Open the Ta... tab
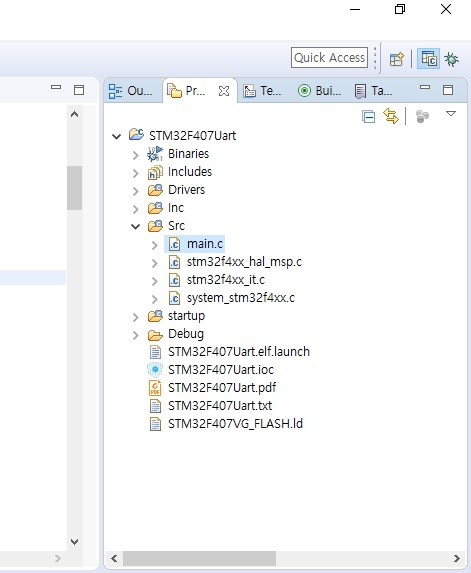This screenshot has width=471, height=573. pyautogui.click(x=373, y=91)
